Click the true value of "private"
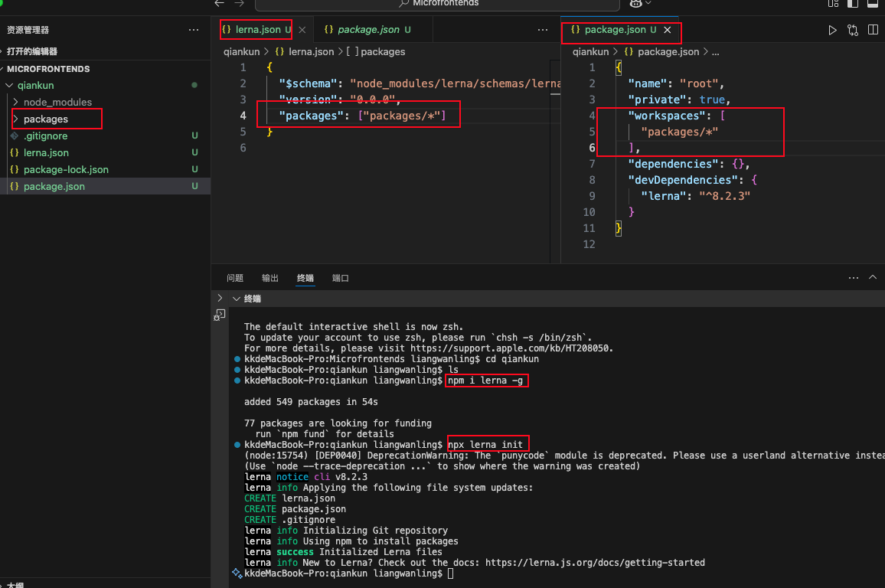 point(712,100)
